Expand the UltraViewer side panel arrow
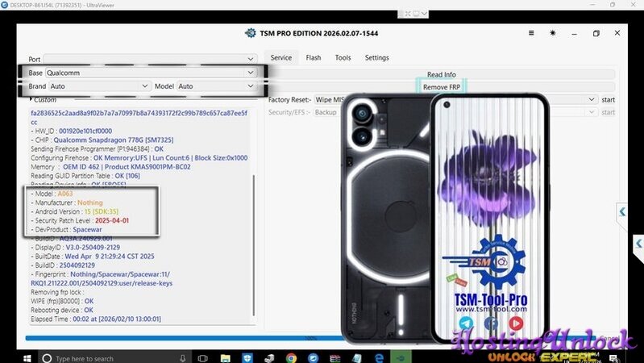Viewport: 644px width, 363px height. [x=623, y=212]
